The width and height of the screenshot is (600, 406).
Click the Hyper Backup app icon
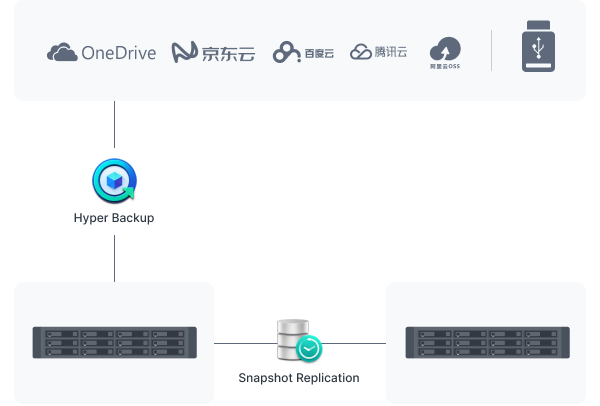tap(114, 181)
